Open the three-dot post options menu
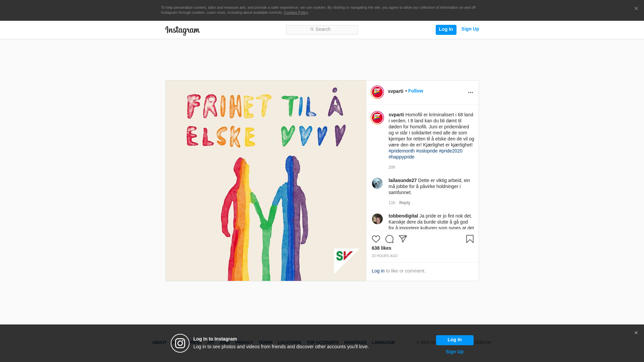The image size is (644, 362). point(470,93)
